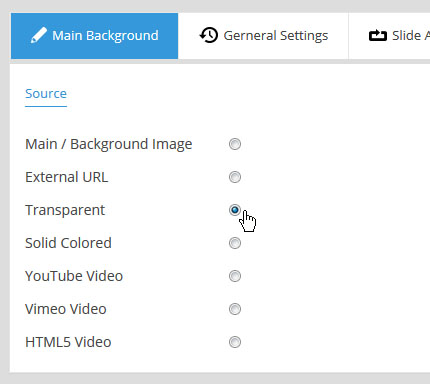Click the 'YouTube Video' label text

pos(74,276)
